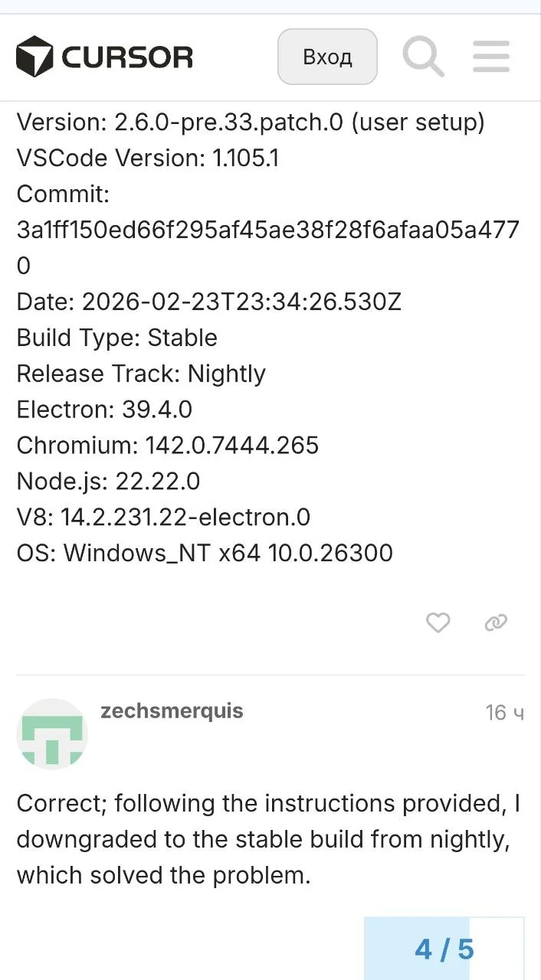
Task: Open the zechsmerquis username profile link
Action: point(172,711)
